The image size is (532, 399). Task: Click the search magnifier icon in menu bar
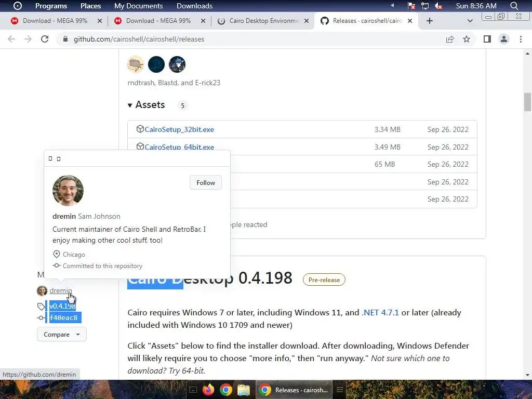tap(514, 6)
